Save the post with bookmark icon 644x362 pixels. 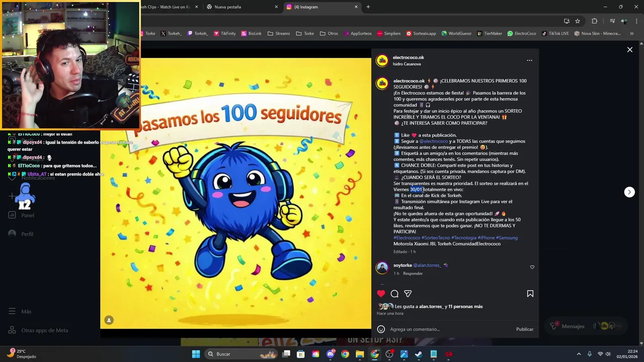(530, 294)
